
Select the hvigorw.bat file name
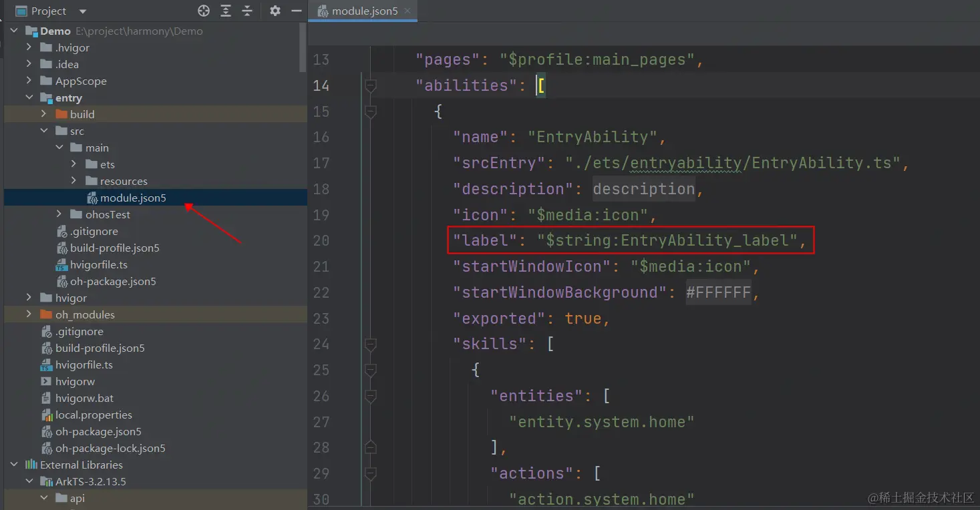pos(85,398)
